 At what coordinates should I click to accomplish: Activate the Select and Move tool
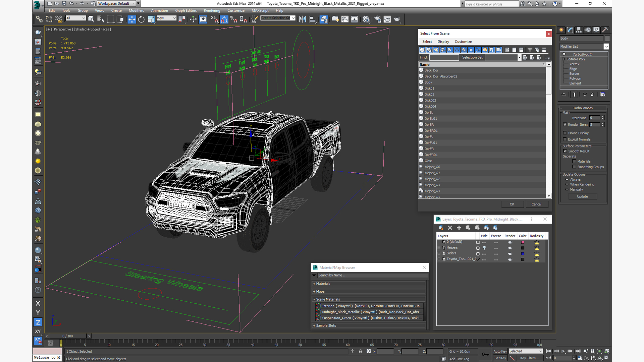(132, 19)
